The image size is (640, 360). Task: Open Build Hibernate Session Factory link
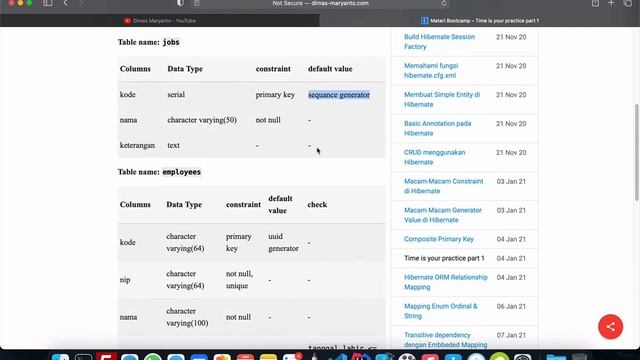click(x=439, y=42)
